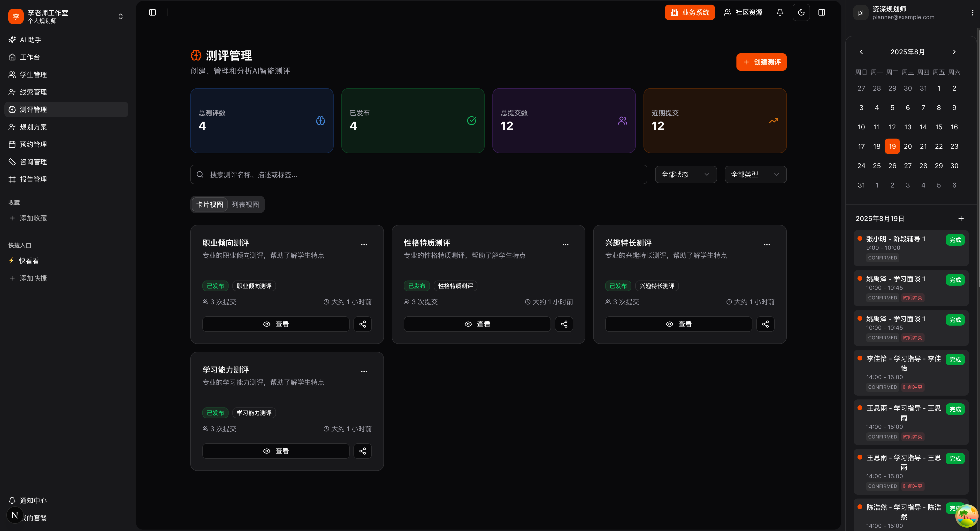The height and width of the screenshot is (531, 980).
Task: Open more options on 学习能力测评 card
Action: (364, 371)
